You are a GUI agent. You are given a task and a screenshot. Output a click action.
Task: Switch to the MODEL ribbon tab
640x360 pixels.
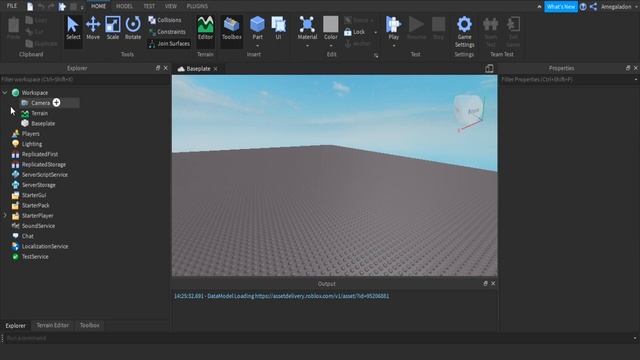click(124, 6)
